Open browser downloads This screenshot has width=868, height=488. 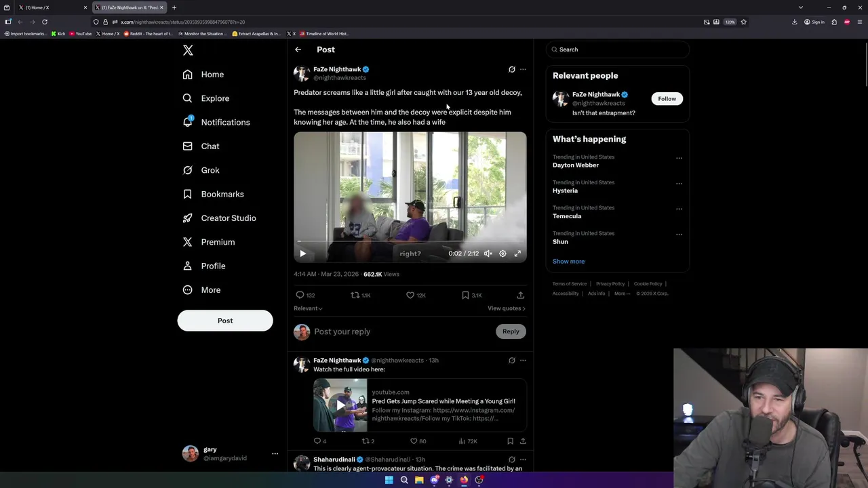[x=794, y=22]
